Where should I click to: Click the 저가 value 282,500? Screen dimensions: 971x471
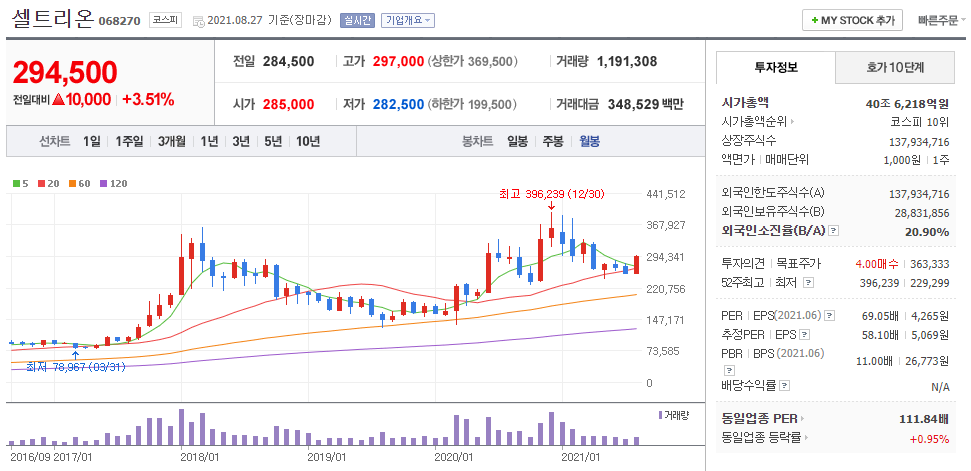(x=399, y=105)
